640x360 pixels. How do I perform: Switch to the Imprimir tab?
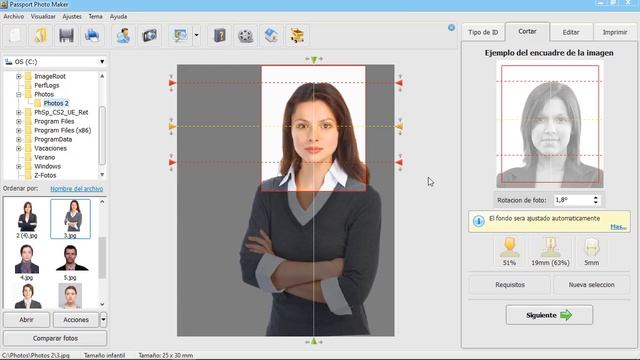click(x=615, y=32)
